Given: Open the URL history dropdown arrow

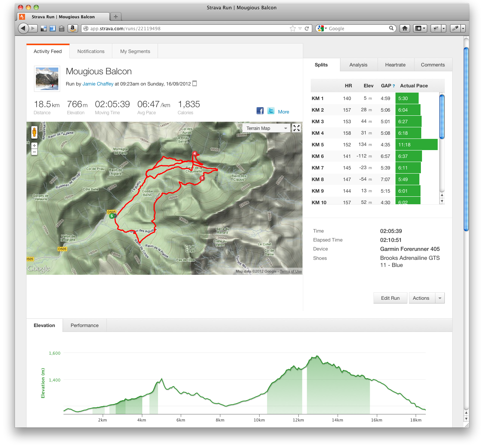Looking at the screenshot, I should tap(300, 28).
